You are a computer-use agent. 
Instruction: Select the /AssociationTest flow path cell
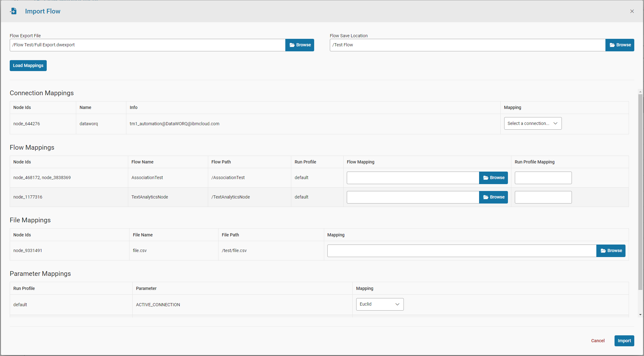(x=250, y=178)
